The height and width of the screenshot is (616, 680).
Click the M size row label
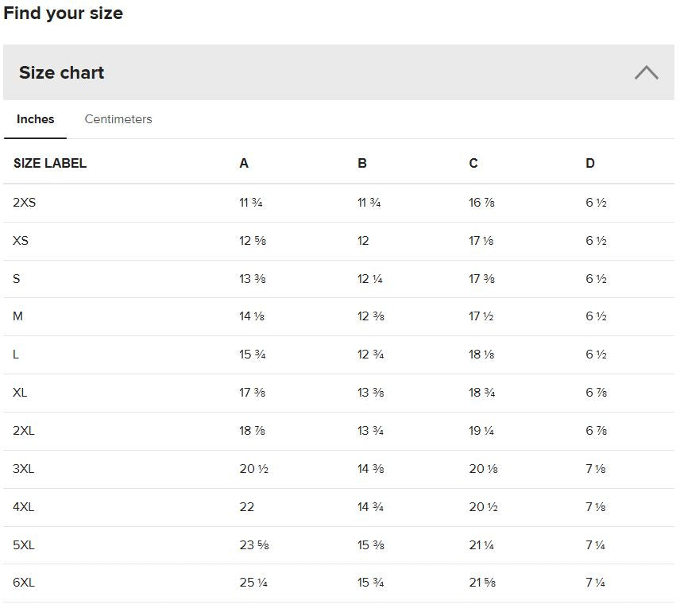tap(17, 316)
